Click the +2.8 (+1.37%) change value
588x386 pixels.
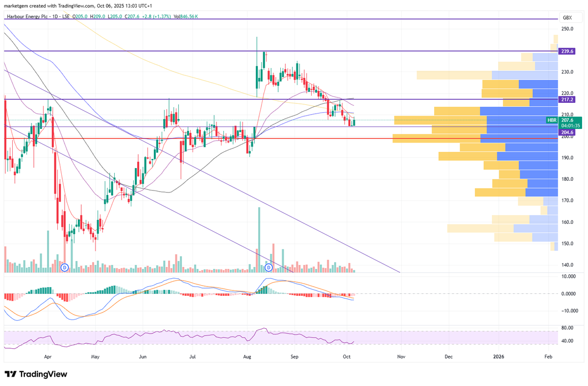[x=155, y=17]
